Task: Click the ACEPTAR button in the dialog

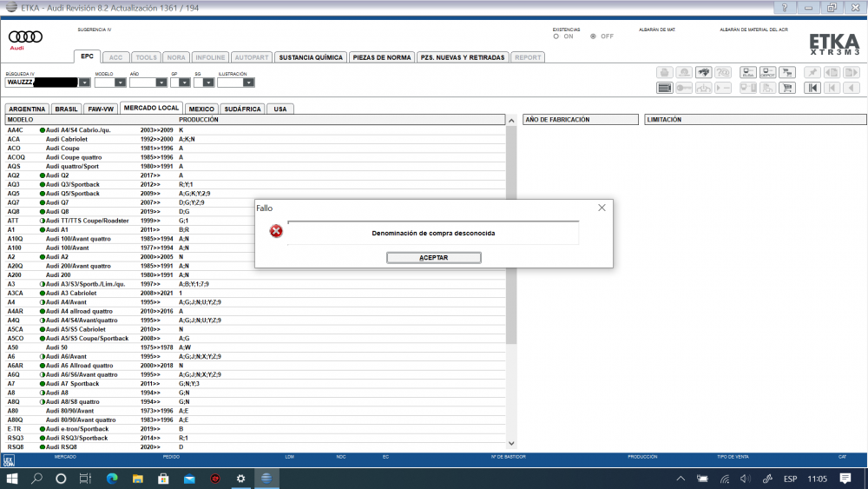Action: (433, 257)
